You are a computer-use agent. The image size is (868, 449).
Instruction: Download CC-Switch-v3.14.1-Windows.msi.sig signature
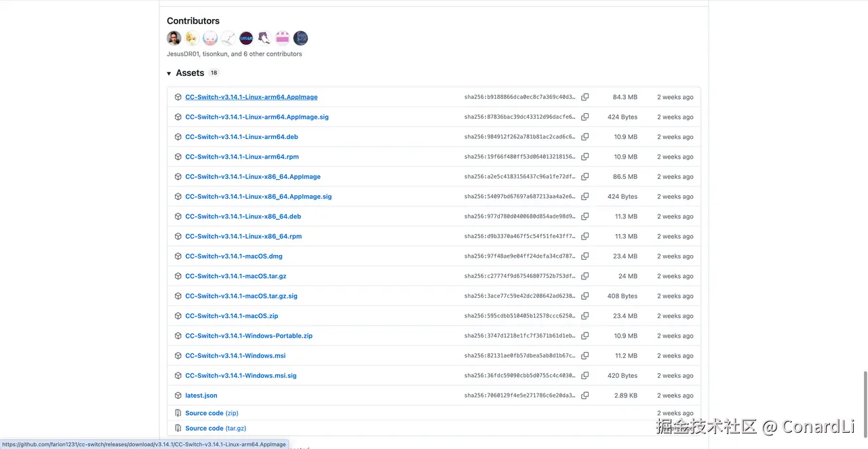click(x=241, y=376)
